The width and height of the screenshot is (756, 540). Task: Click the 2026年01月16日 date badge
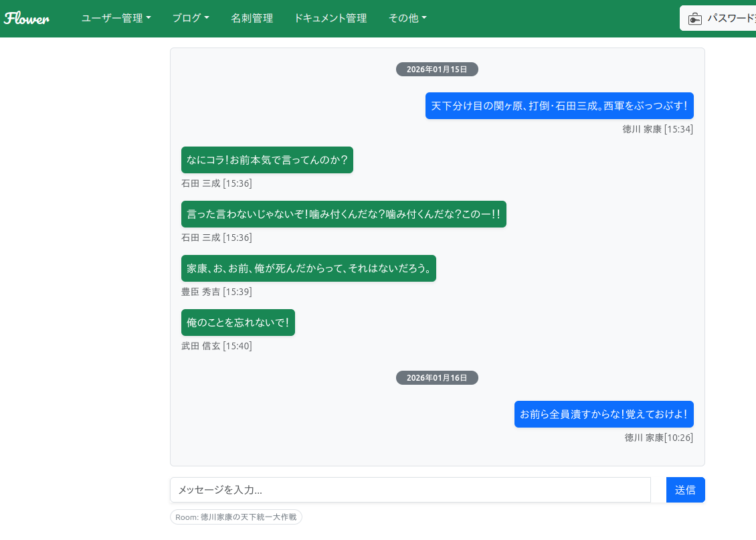pyautogui.click(x=437, y=378)
